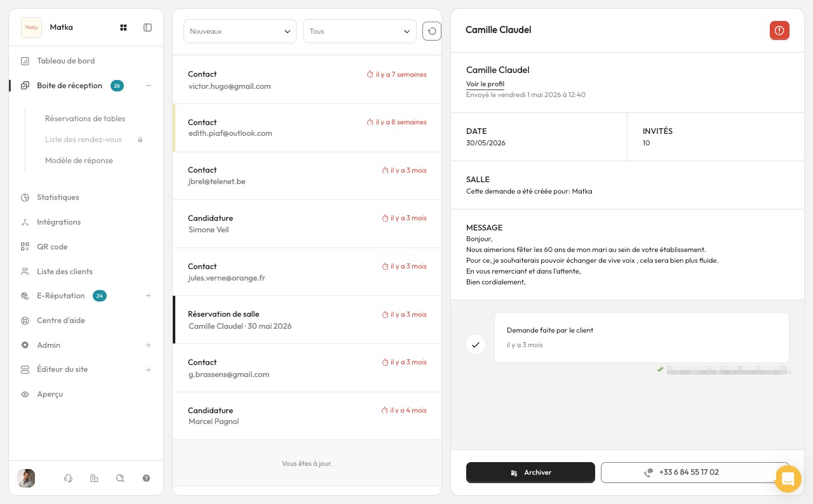Click the Tableau de bord chart icon

25,61
